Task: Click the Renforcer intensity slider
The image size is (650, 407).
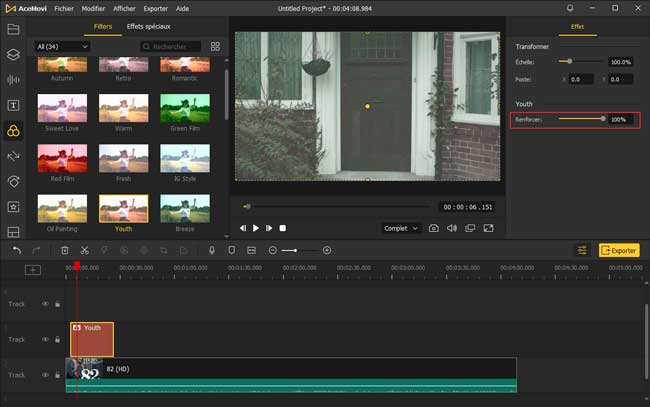Action: coord(581,119)
